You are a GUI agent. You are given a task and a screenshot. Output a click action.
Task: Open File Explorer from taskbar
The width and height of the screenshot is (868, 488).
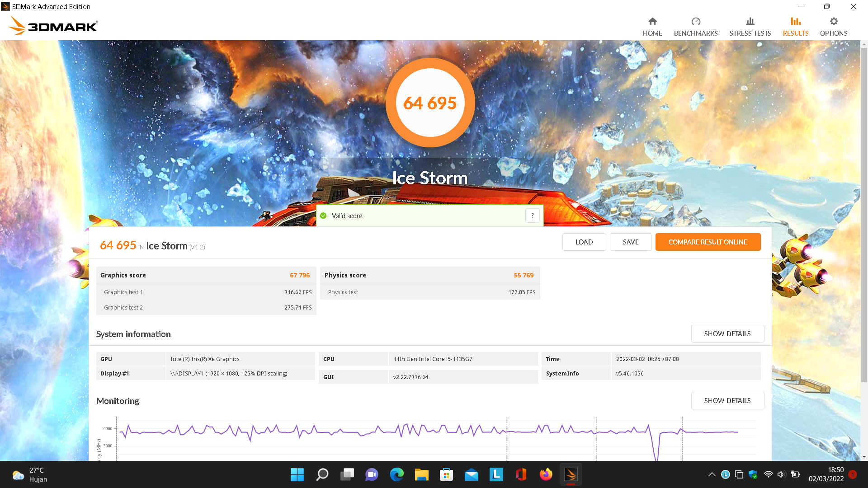[421, 474]
